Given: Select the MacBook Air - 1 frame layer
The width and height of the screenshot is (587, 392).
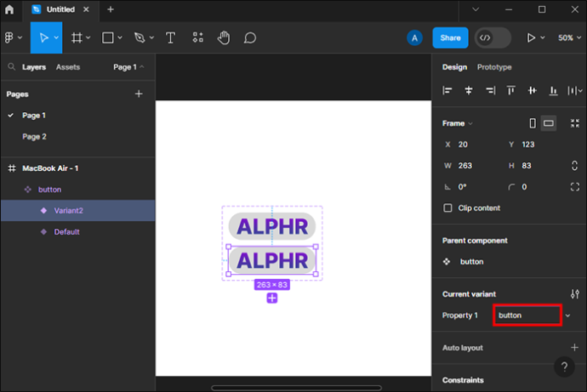Looking at the screenshot, I should pyautogui.click(x=77, y=168).
